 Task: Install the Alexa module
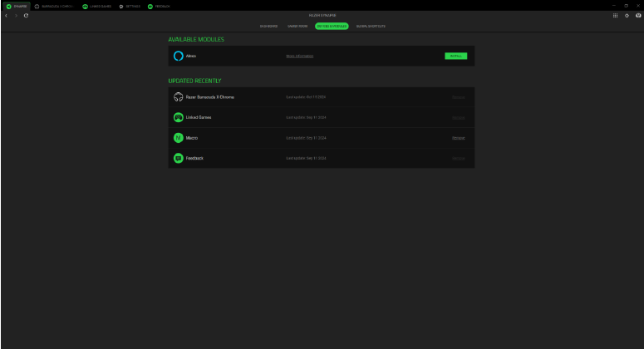point(456,56)
